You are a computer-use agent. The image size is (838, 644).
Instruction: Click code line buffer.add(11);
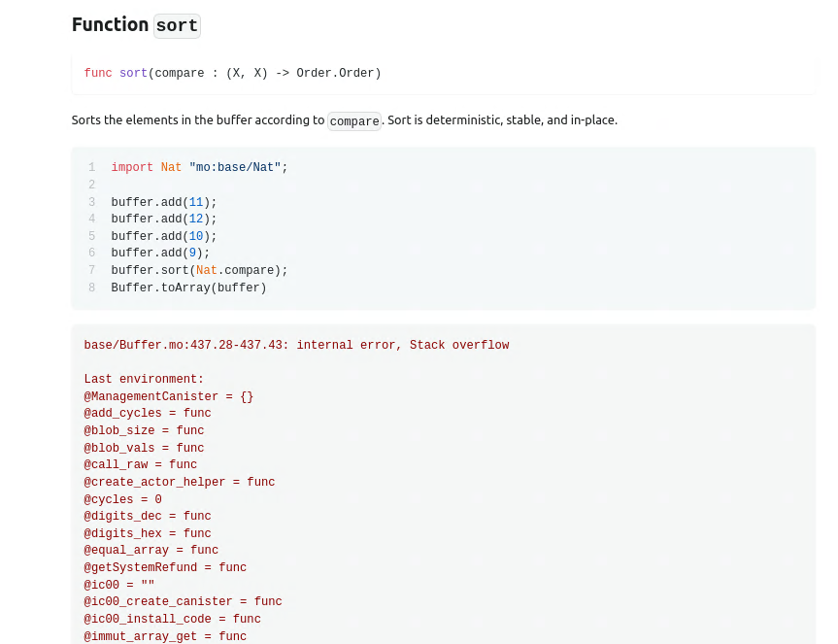tap(163, 202)
